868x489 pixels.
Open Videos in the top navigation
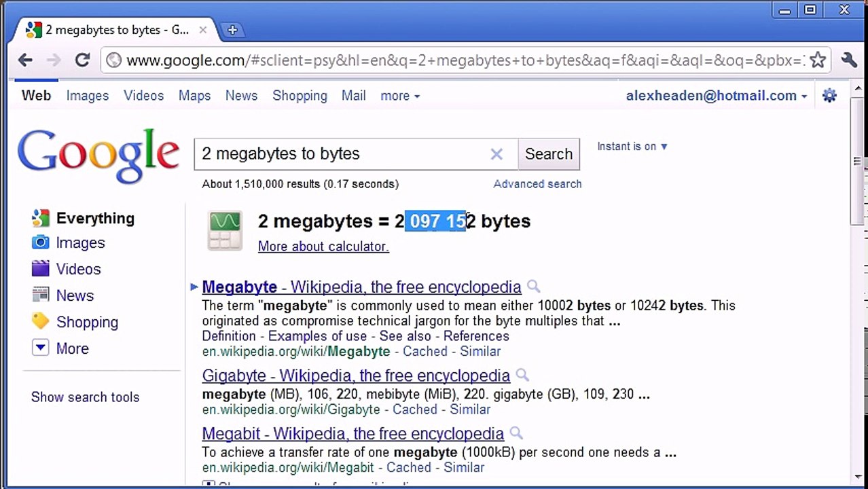click(x=143, y=96)
